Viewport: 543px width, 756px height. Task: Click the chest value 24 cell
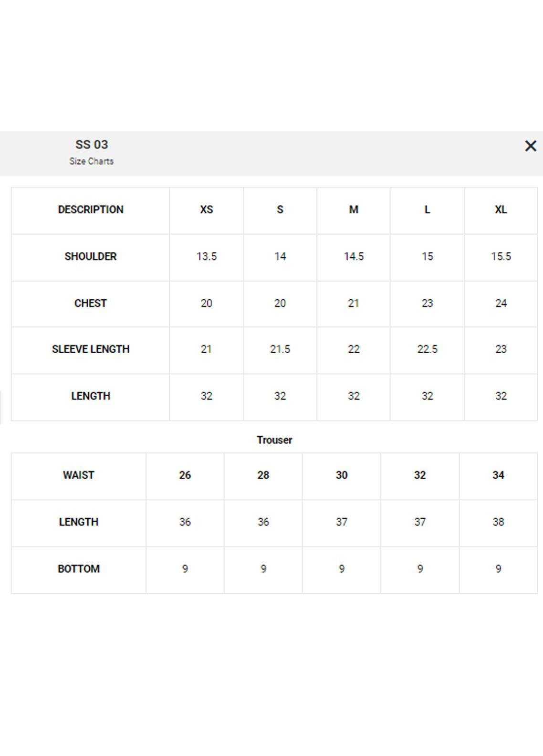point(501,303)
